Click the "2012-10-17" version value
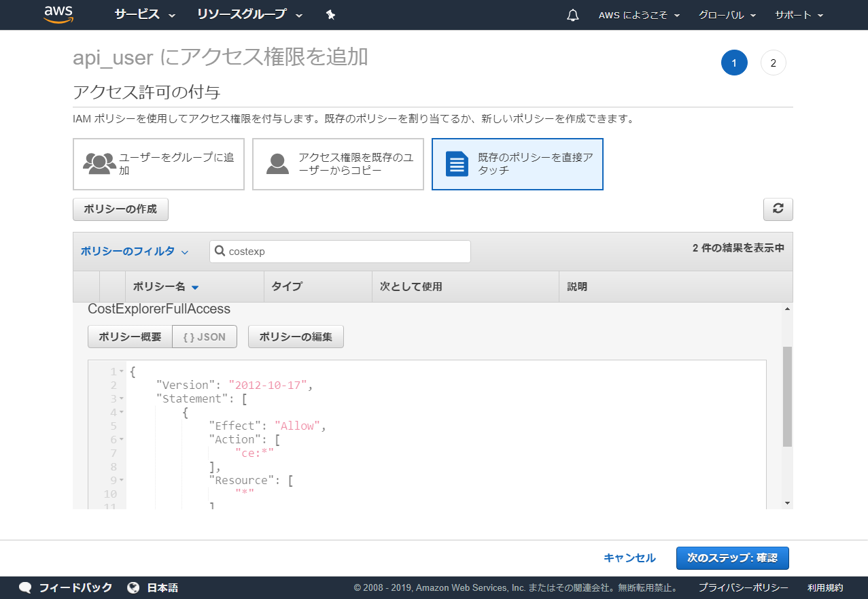The image size is (868, 599). pyautogui.click(x=268, y=386)
